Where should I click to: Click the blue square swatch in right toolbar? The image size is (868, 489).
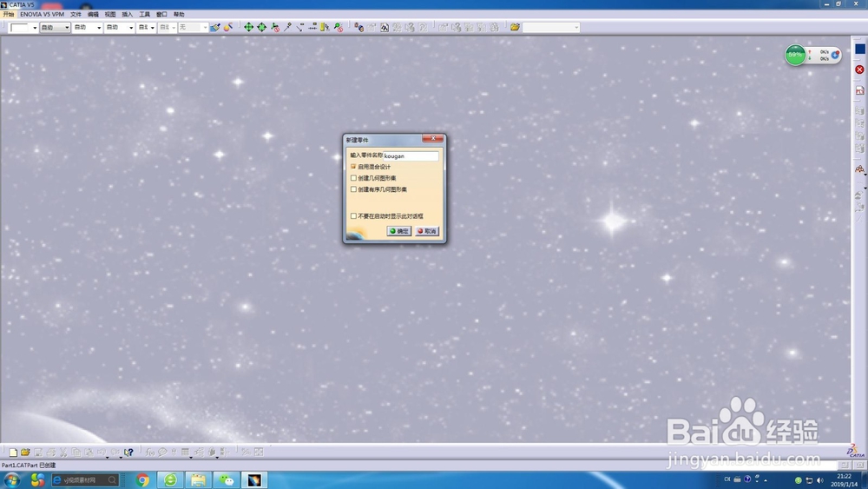pos(859,49)
